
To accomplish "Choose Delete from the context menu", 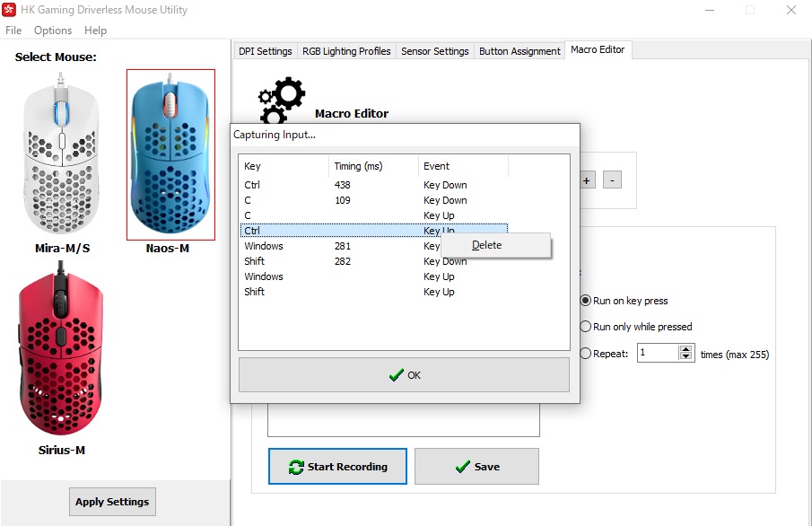I will click(495, 245).
